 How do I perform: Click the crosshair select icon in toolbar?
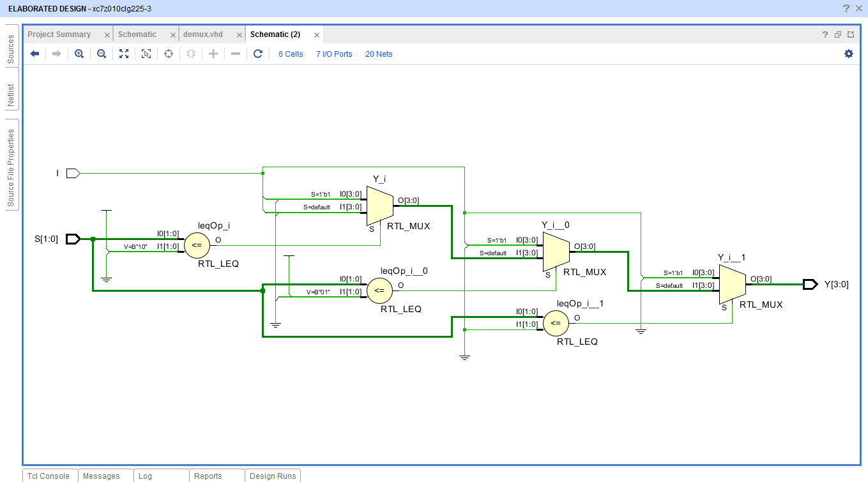coord(169,54)
